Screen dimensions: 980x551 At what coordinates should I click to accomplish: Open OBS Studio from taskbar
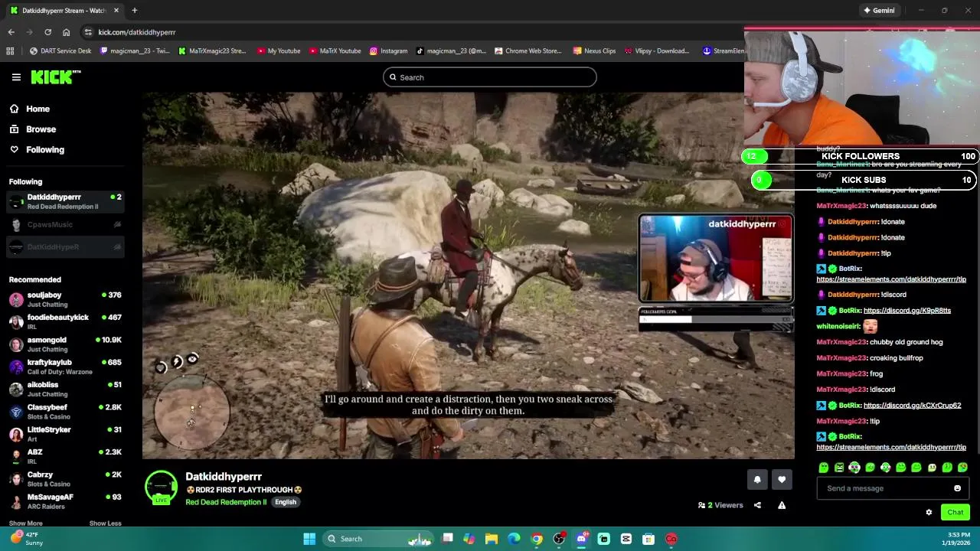tap(559, 539)
